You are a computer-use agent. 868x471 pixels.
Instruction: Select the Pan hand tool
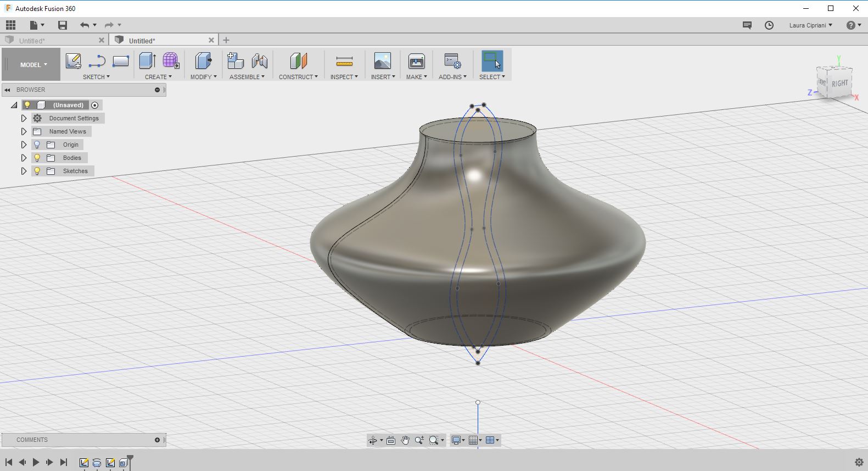pyautogui.click(x=405, y=440)
